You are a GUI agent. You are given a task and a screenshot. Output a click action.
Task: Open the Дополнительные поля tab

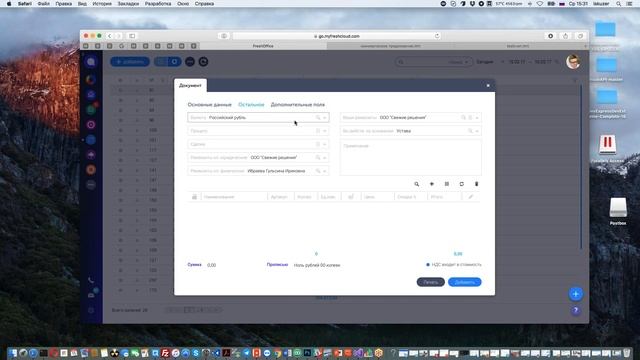pos(298,105)
